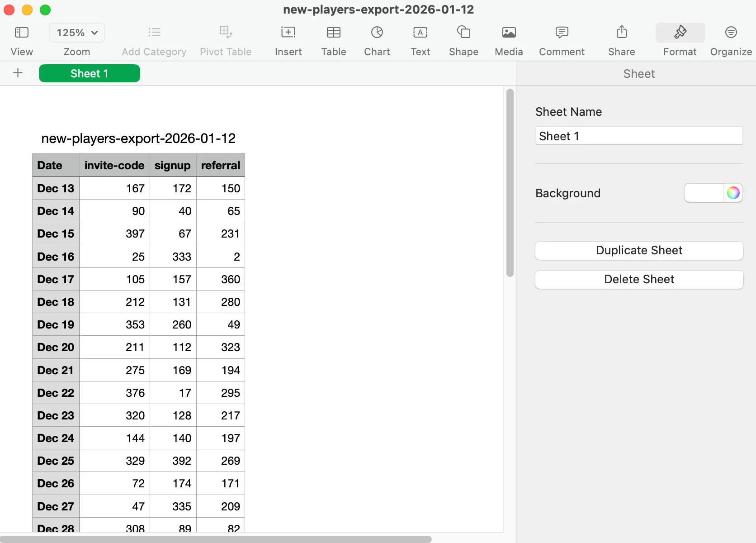756x543 pixels.
Task: Toggle the View sidebar icon
Action: (x=21, y=32)
